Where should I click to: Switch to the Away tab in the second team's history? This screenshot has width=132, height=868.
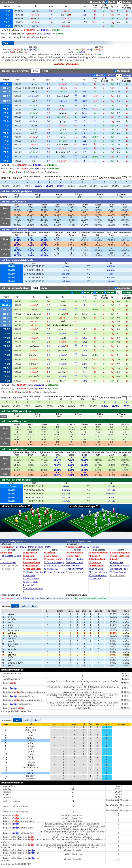pyautogui.click(x=44, y=288)
